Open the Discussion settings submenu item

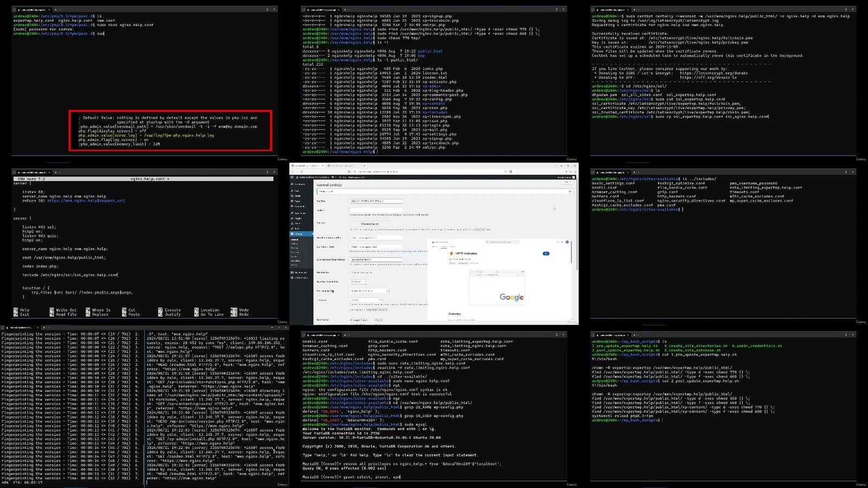pos(295,252)
